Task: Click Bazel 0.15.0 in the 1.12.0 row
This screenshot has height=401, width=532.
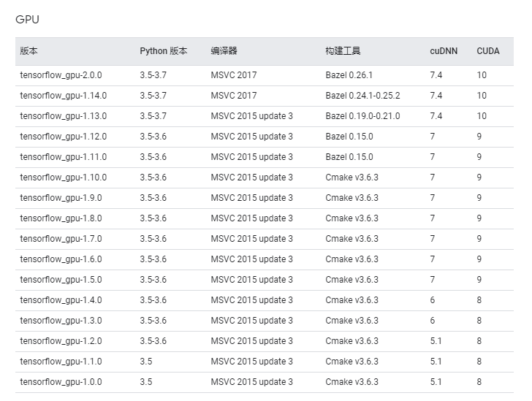Action: tap(349, 137)
